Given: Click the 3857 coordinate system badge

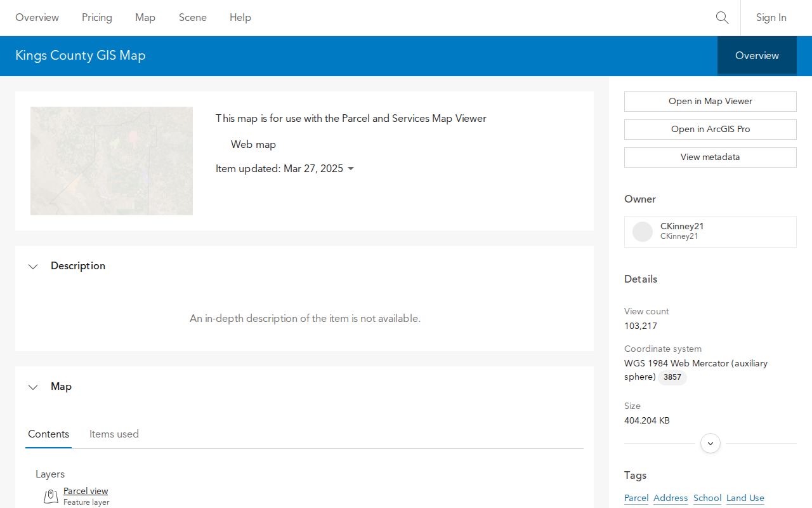Looking at the screenshot, I should 672,377.
